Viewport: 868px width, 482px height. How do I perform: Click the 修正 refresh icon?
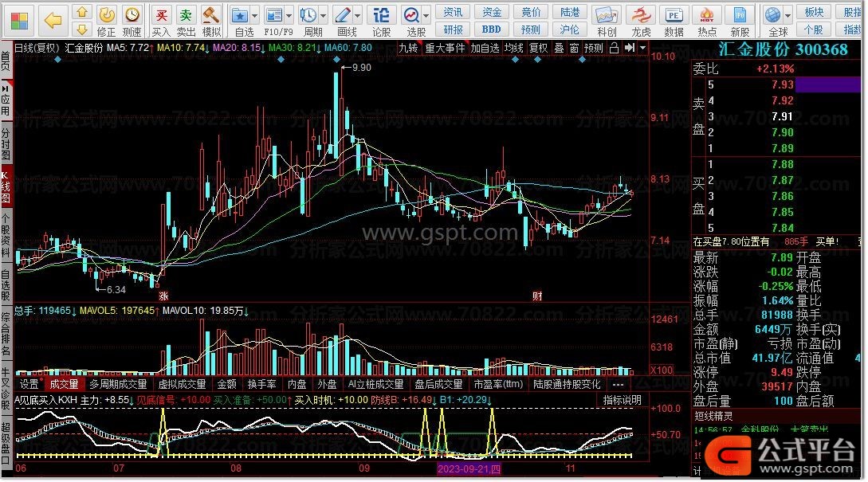pyautogui.click(x=106, y=15)
